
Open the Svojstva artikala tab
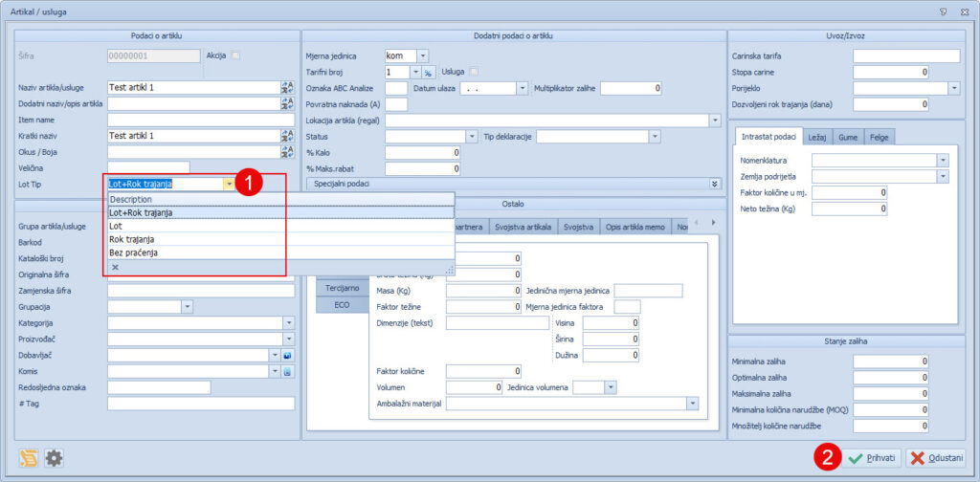click(x=523, y=227)
